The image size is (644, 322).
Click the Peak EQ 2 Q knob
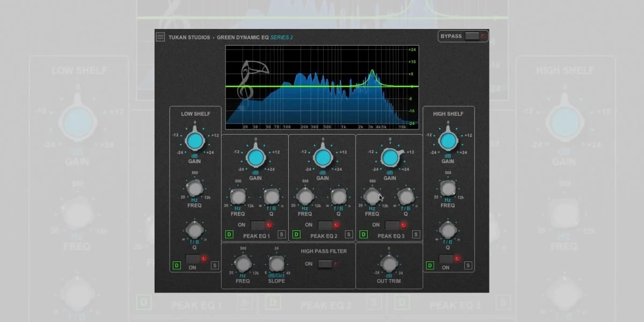(339, 197)
